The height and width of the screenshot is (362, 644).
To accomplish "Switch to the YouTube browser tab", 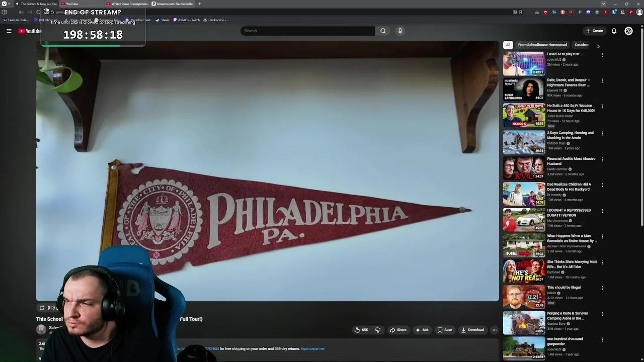I will coord(80,4).
